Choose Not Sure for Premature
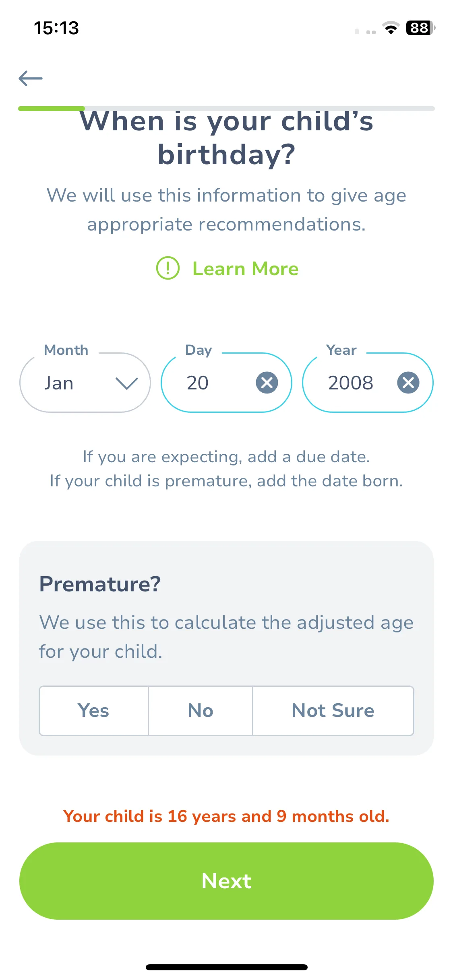The height and width of the screenshot is (980, 453). pos(333,711)
